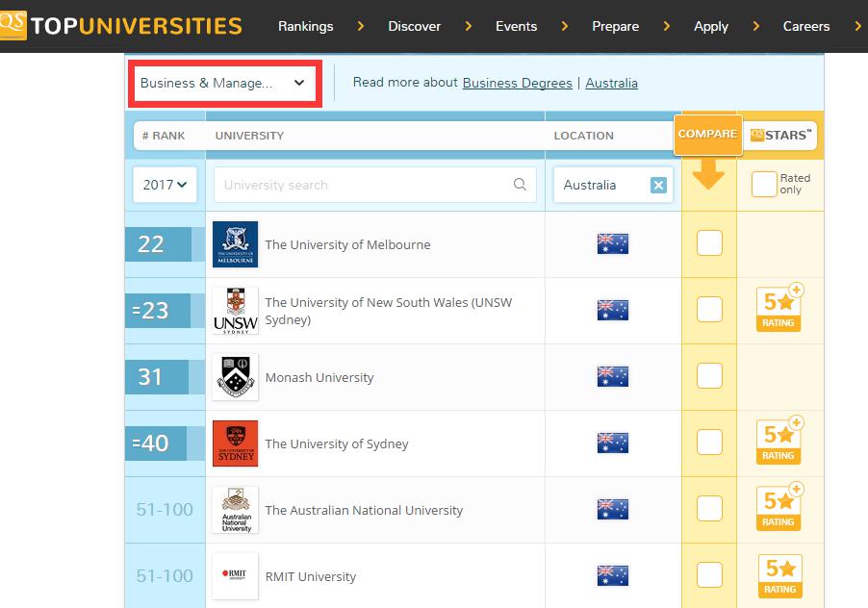Click the University search input field

366,185
